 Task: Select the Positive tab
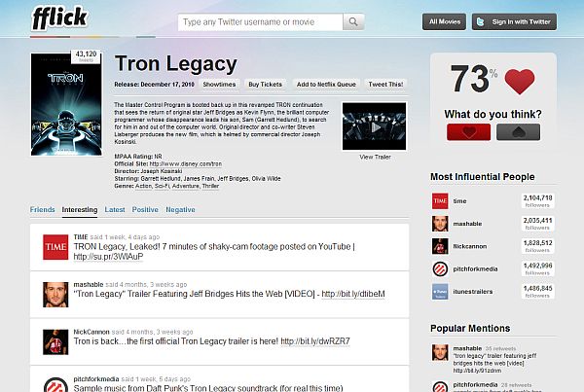pyautogui.click(x=145, y=209)
